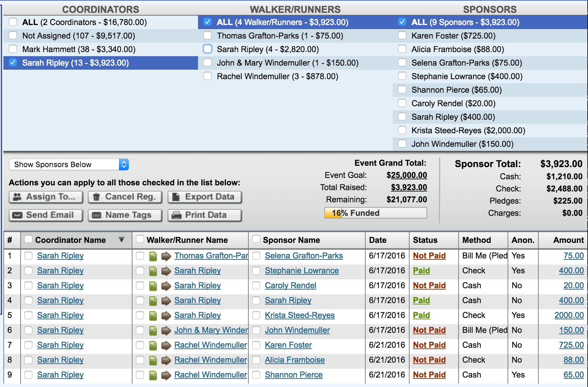Check the Karen Foster ($725.00) sponsor checkbox

click(402, 36)
